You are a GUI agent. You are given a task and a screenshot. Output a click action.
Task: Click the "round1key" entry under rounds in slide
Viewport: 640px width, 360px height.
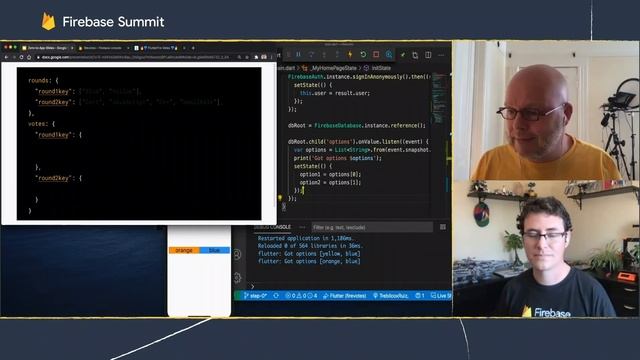tap(53, 91)
